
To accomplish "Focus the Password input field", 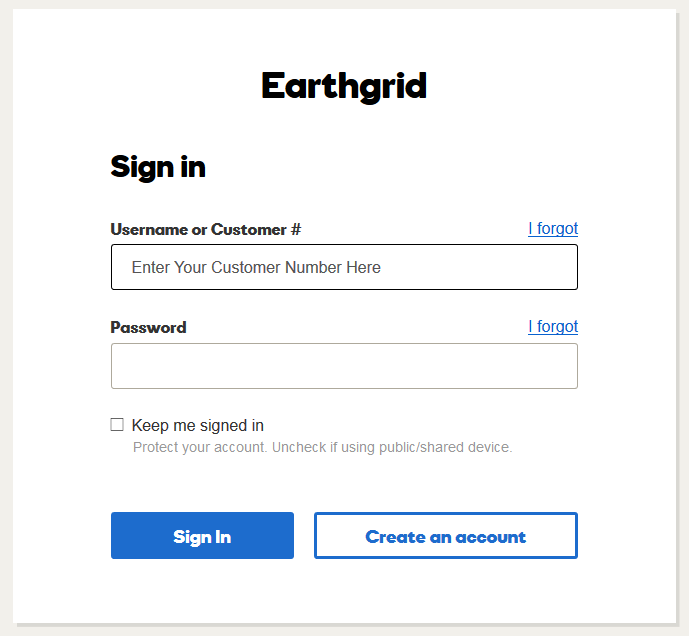I will point(344,366).
